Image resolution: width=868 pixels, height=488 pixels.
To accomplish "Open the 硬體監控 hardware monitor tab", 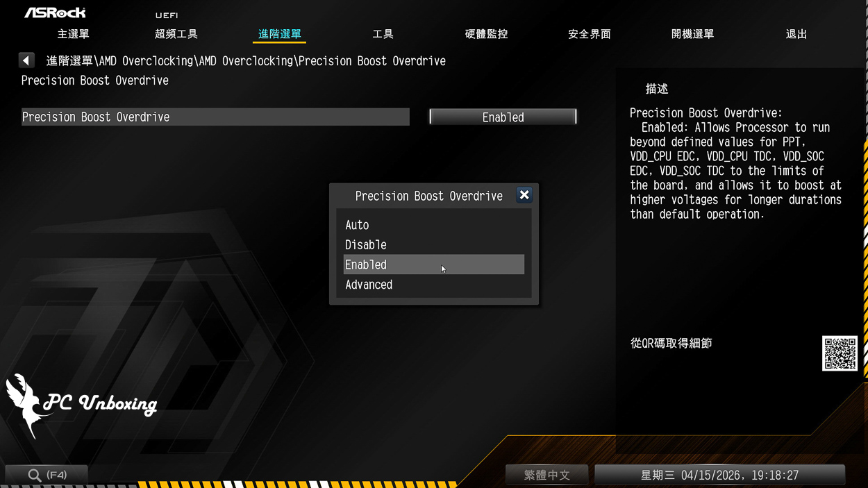I will [x=486, y=34].
